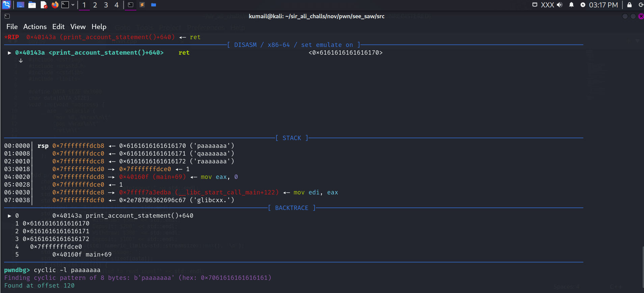The height and width of the screenshot is (293, 644).
Task: Click the wired network status icon
Action: (x=535, y=5)
